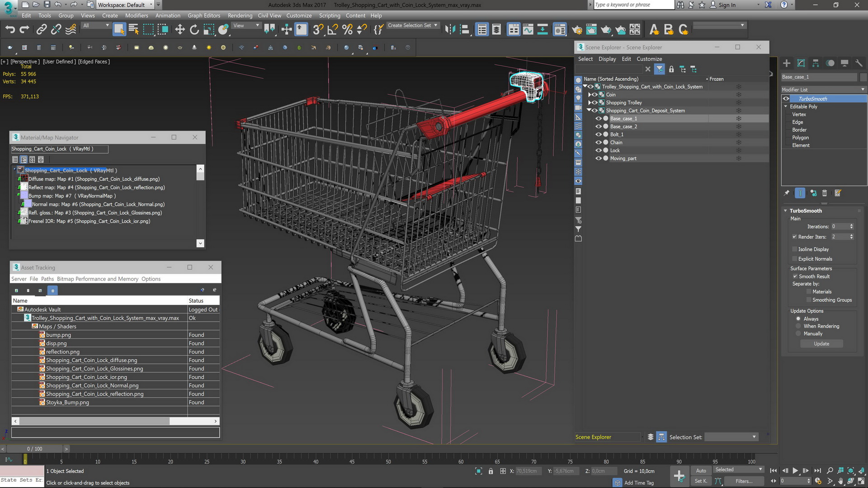Viewport: 868px width, 488px height.
Task: Enable the Isoline Display checkbox
Action: tap(795, 249)
